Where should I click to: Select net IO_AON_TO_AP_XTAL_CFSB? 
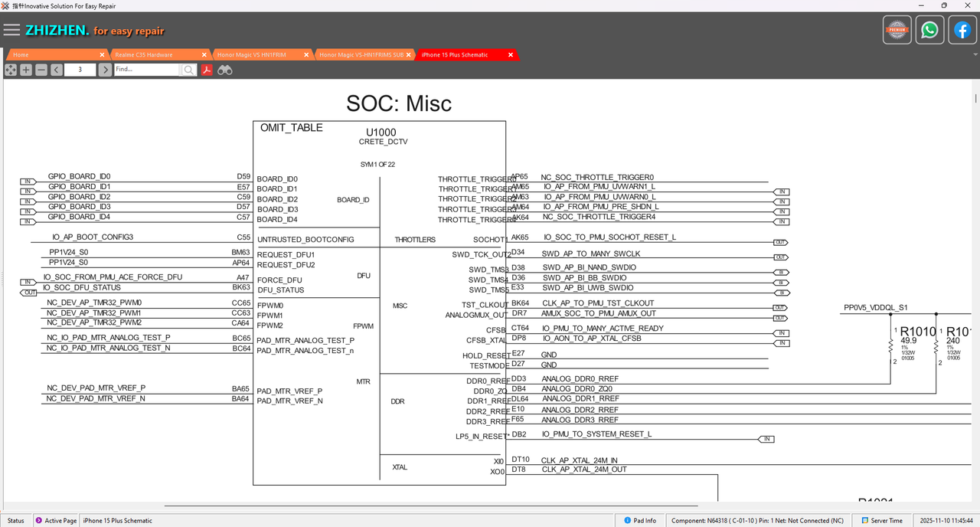click(x=593, y=339)
